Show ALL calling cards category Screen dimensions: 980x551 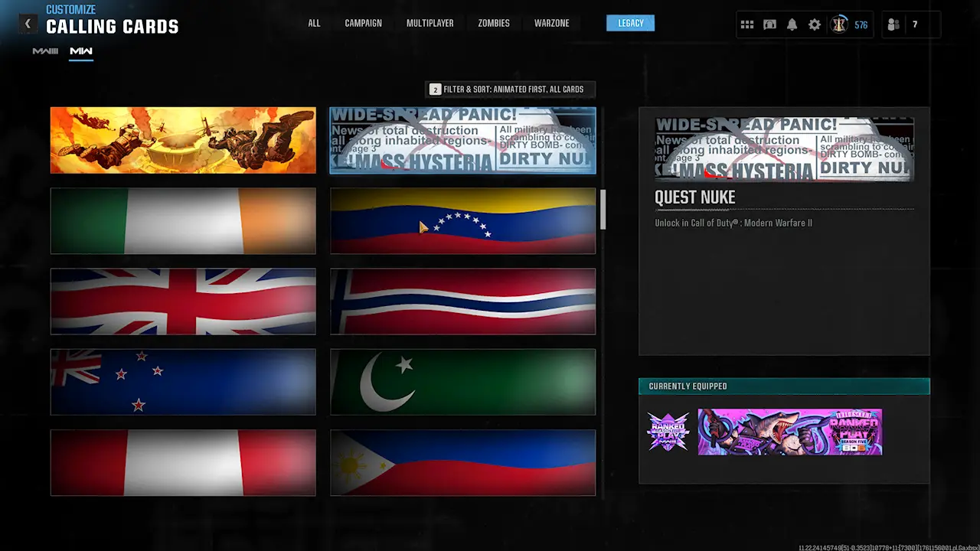314,23
